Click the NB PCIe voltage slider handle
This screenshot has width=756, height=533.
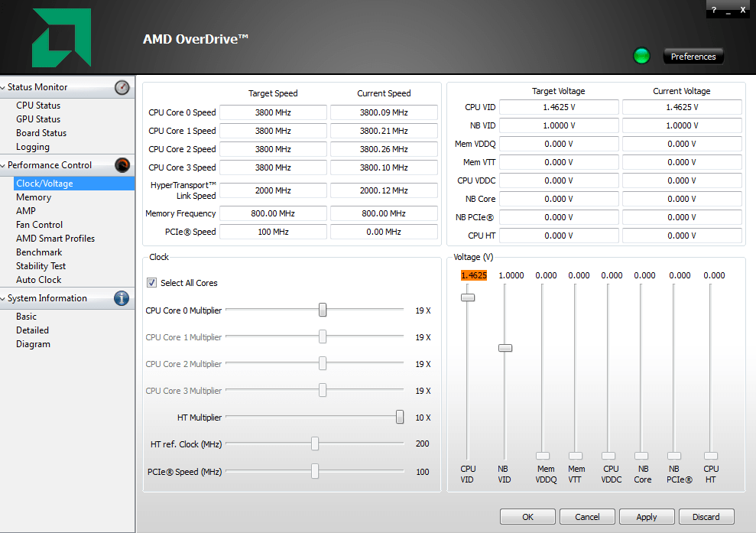click(674, 456)
